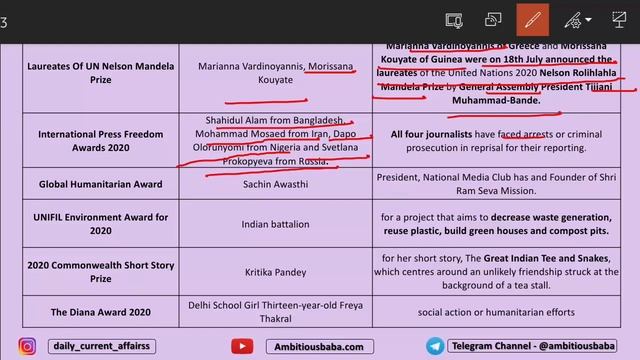Click 'President, National Media Club' description cell
Image resolution: width=640 pixels, height=360 pixels.
[x=496, y=184]
